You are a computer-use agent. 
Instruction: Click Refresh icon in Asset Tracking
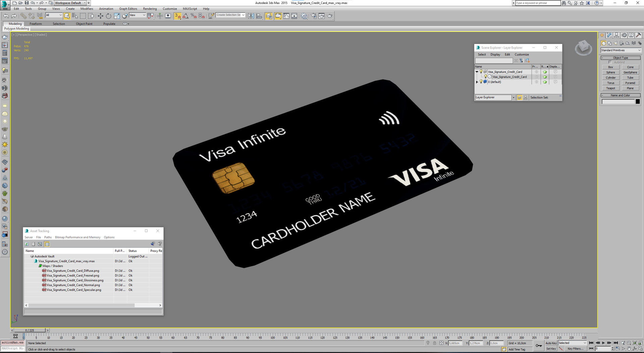(26, 244)
